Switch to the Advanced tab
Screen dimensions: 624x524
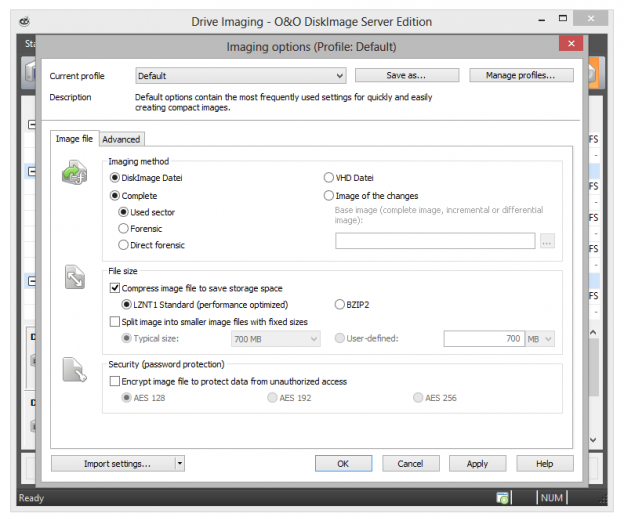click(x=121, y=139)
